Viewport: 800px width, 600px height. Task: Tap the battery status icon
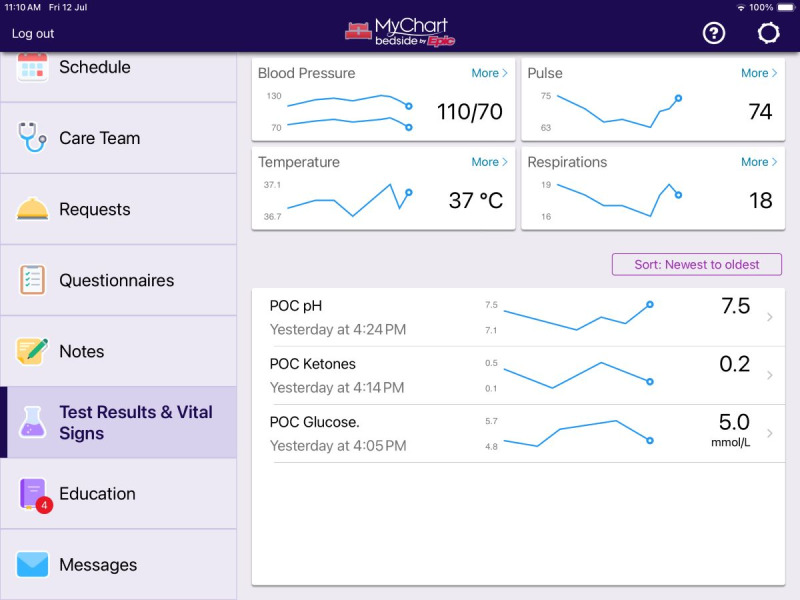coord(786,8)
